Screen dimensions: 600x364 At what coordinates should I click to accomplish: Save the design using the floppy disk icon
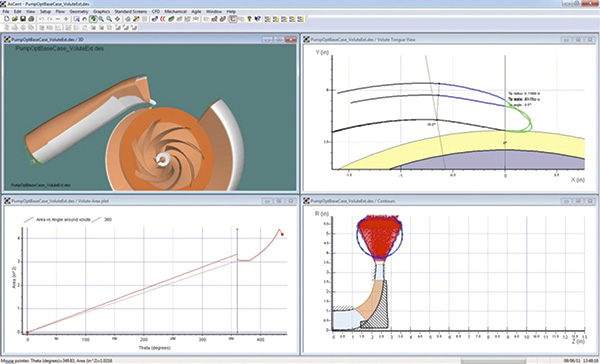23,19
